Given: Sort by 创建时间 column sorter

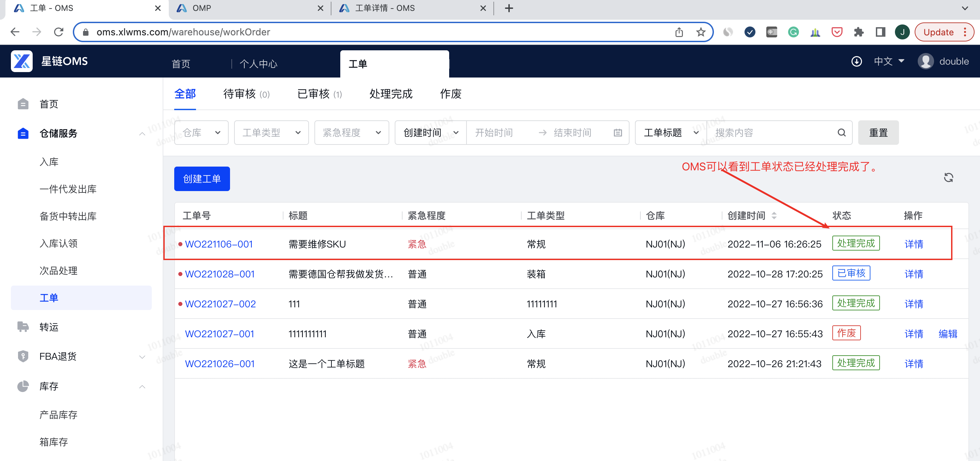Looking at the screenshot, I should point(774,216).
